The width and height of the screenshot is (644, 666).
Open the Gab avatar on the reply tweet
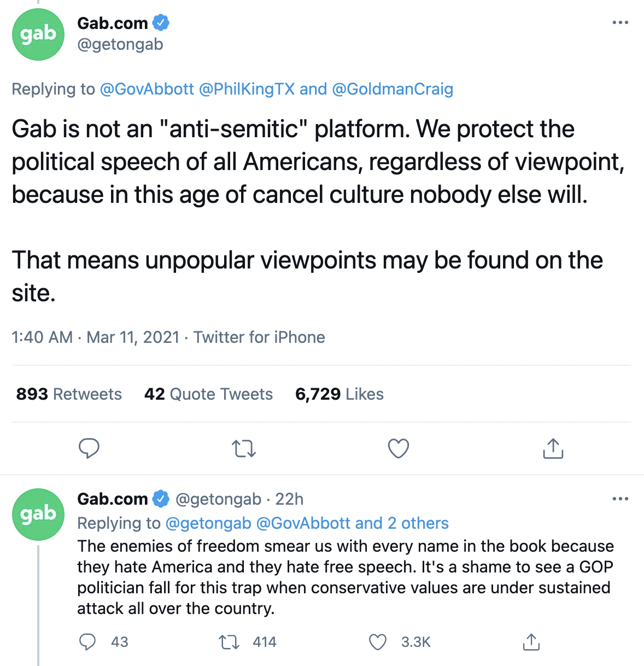(x=38, y=514)
